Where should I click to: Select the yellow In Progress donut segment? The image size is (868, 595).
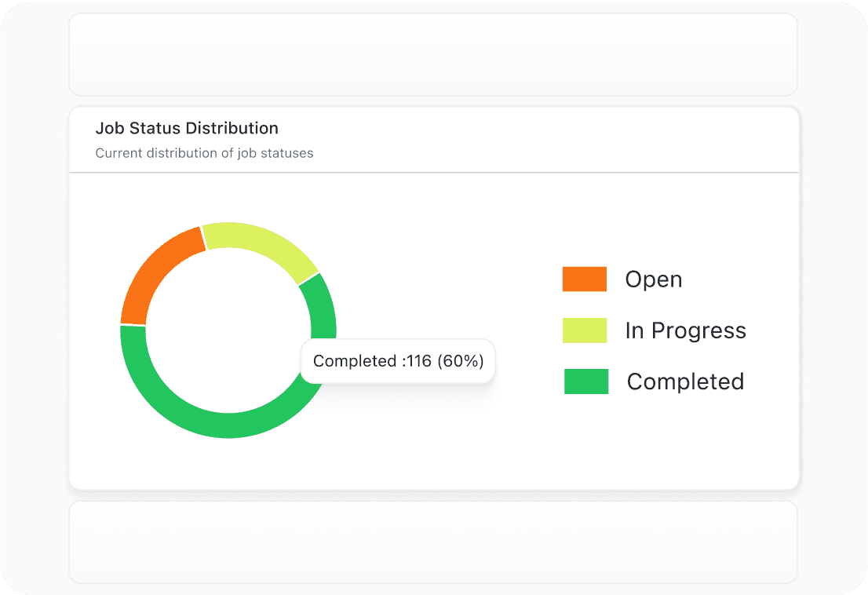coord(259,246)
